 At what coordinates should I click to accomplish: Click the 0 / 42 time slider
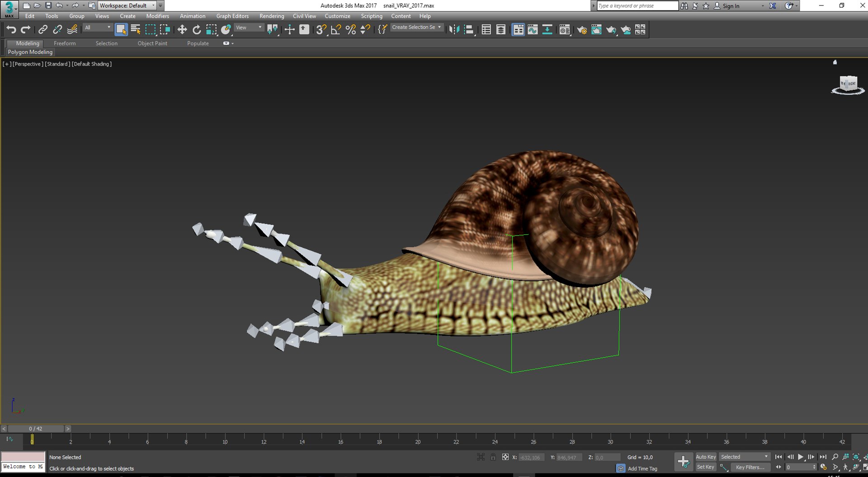36,429
